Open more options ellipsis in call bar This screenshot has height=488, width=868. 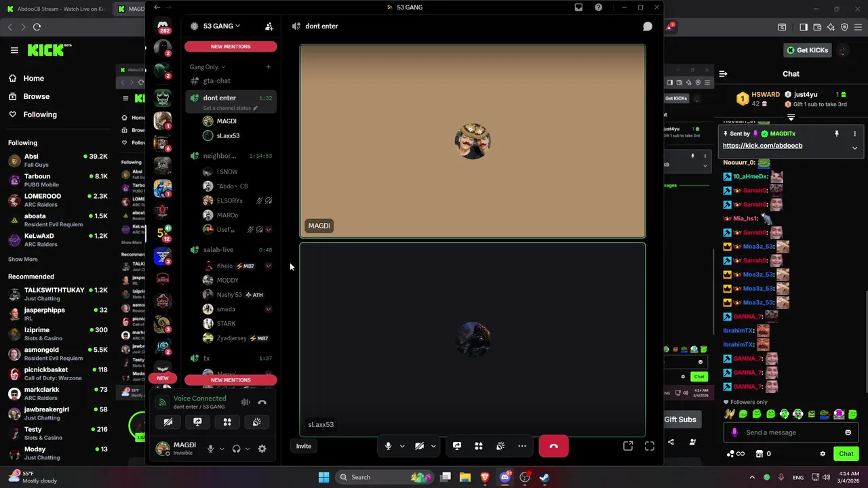tap(522, 446)
